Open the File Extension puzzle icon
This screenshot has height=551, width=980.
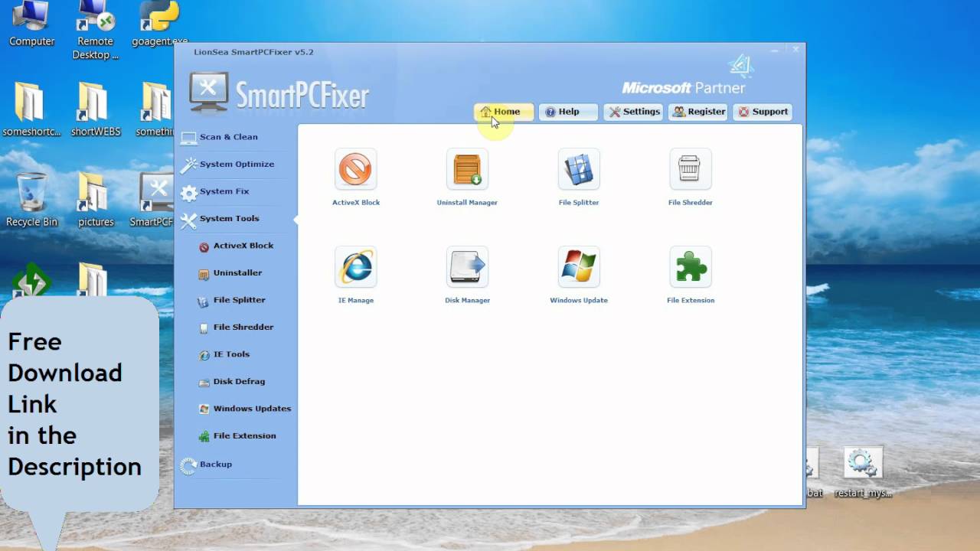click(690, 267)
